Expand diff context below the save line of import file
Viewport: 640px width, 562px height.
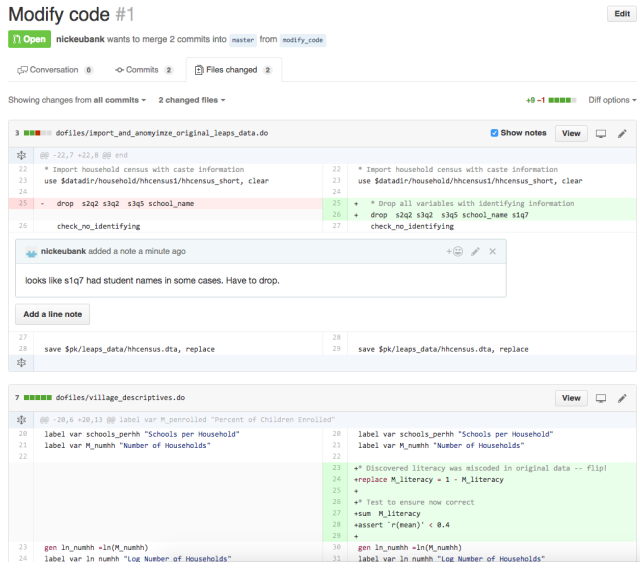tap(21, 362)
